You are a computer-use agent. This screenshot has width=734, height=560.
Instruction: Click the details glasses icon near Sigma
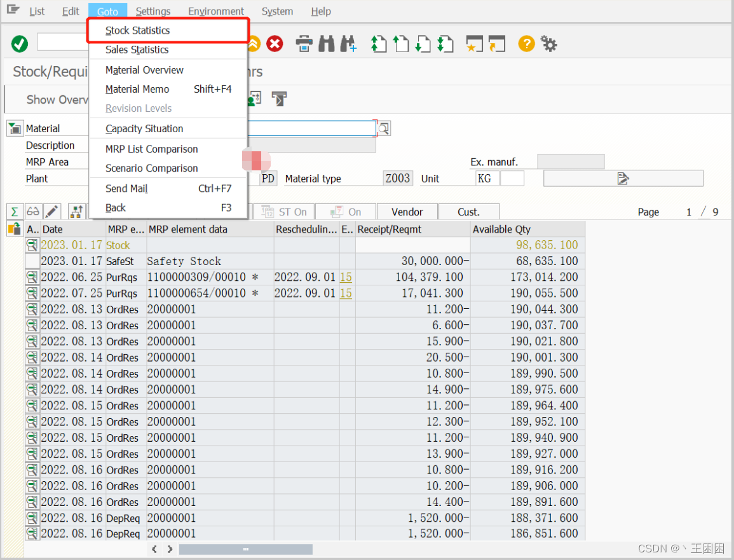(x=33, y=211)
